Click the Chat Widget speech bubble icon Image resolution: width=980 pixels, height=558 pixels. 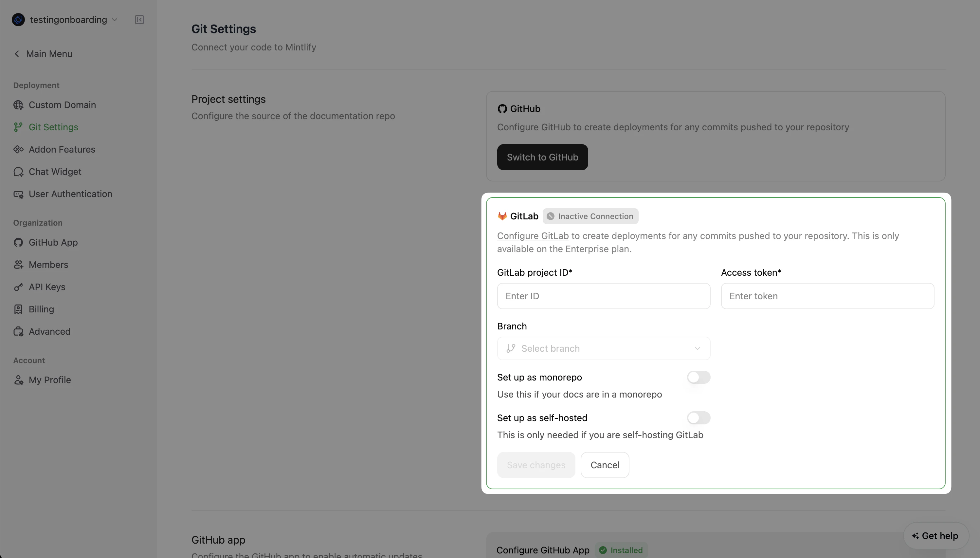18,172
